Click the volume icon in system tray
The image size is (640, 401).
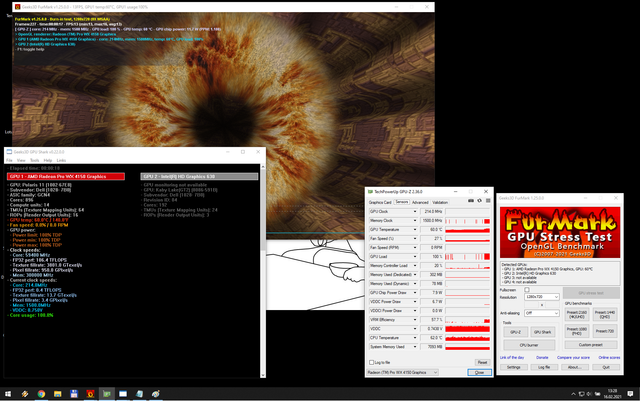pos(589,394)
